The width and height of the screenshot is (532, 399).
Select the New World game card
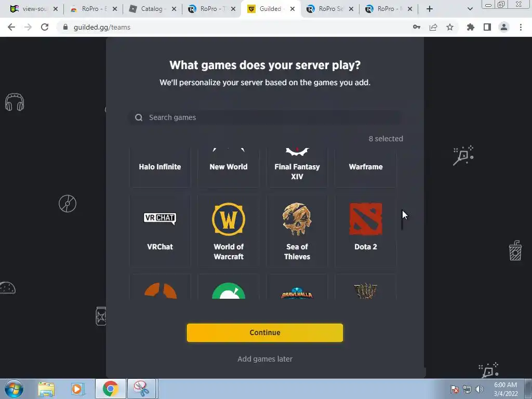tap(229, 168)
